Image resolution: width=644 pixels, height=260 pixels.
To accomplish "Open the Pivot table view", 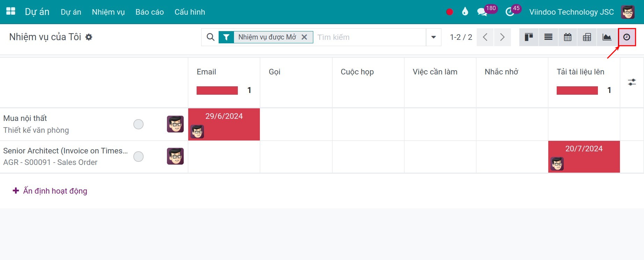I will point(587,37).
